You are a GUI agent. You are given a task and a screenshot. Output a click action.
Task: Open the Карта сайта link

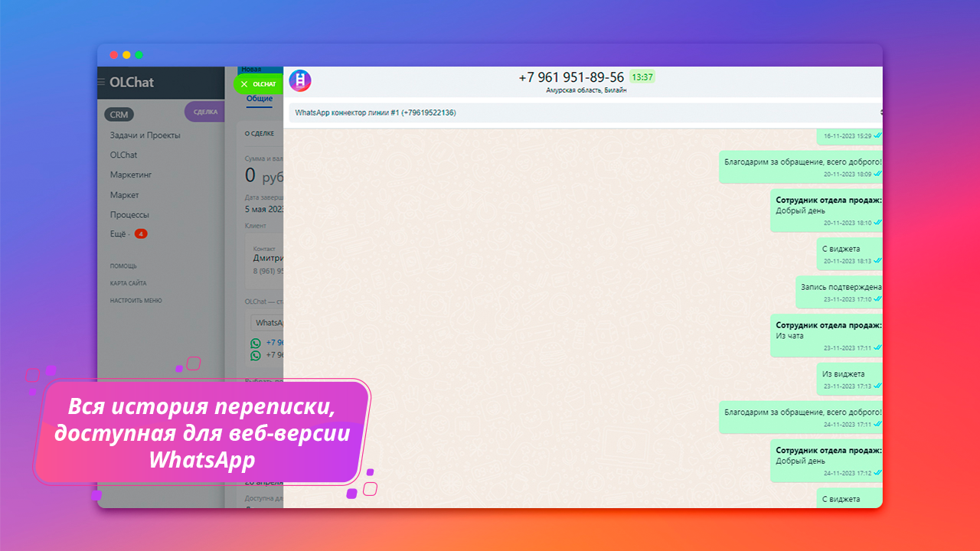128,283
